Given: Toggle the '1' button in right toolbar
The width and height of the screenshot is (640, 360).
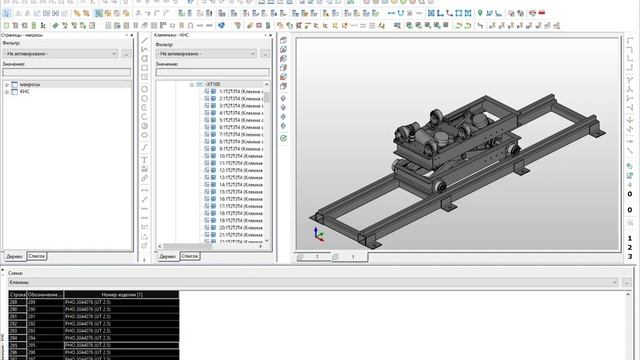Looking at the screenshot, I should pyautogui.click(x=630, y=238).
